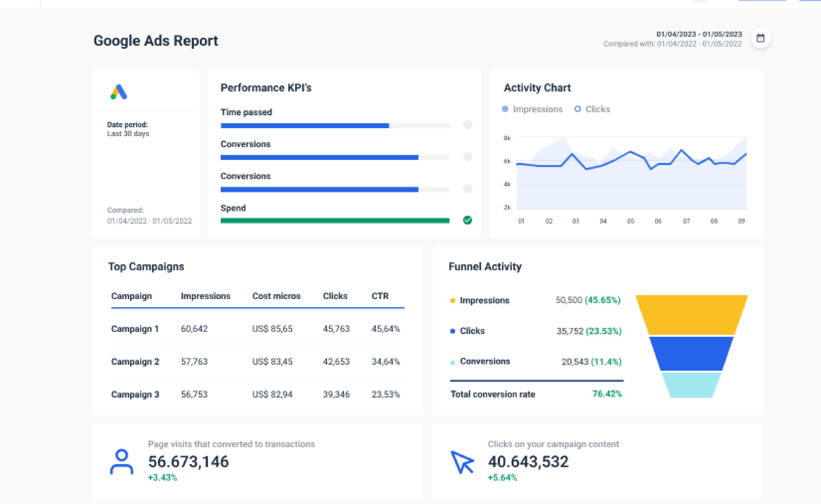Click the green Spend progress bar
The height and width of the screenshot is (504, 821).
(335, 220)
